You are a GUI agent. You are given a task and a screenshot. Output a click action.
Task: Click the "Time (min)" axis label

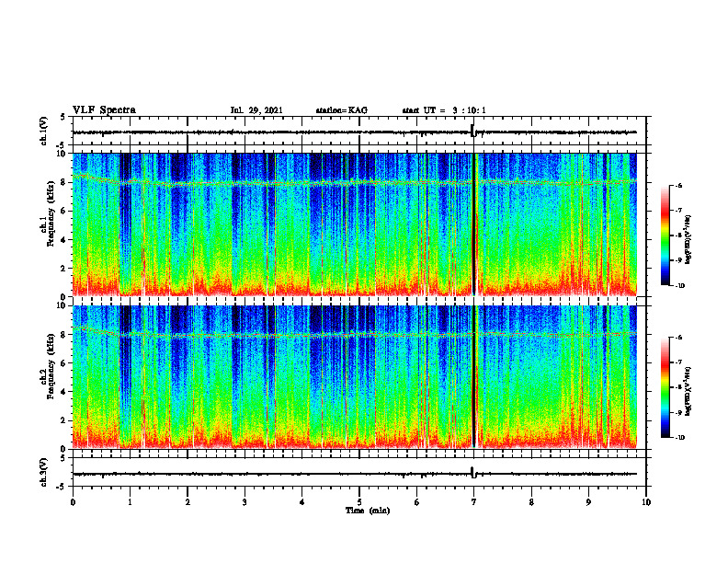[x=368, y=511]
